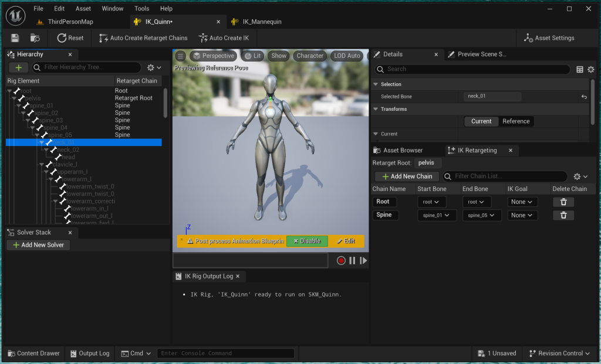Run Auto Create Retarget Chains
Screen dimensions: 601x364
click(x=143, y=38)
